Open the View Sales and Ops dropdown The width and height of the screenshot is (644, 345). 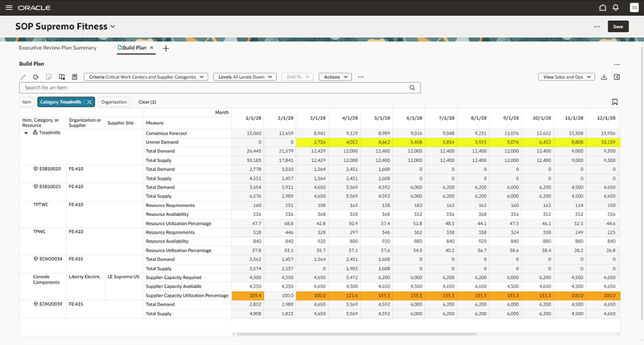click(567, 77)
